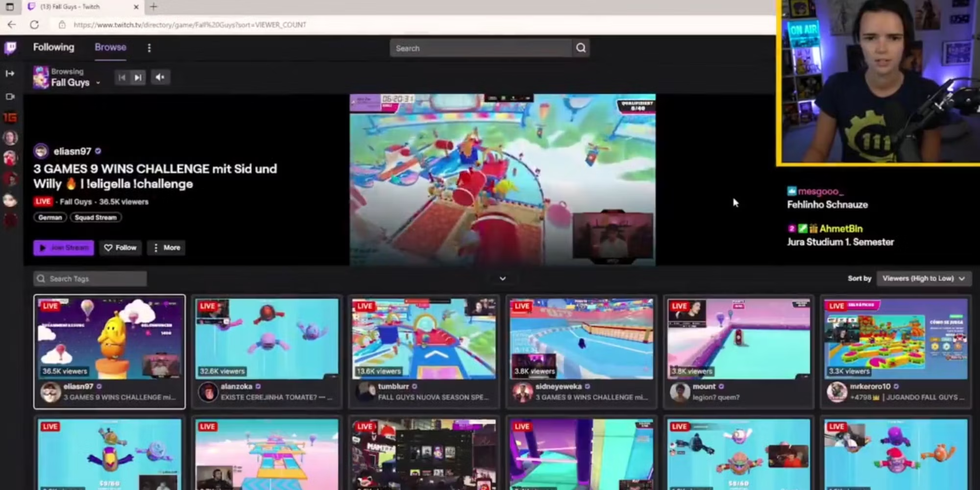Expand the Browsing Fall Guys dropdown
This screenshot has height=490, width=980.
[98, 83]
